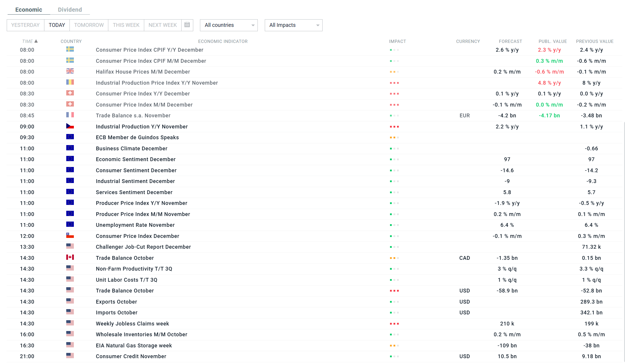Screen dimensions: 625x364
Task: Click the UK flag beside Halifax House Prices
Action: click(70, 71)
